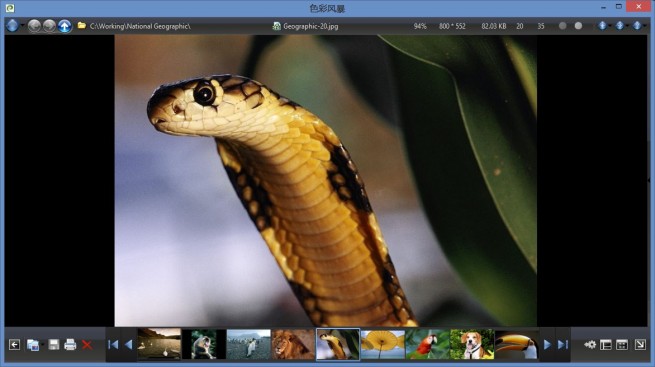The width and height of the screenshot is (655, 367).
Task: Jump to the first image
Action: coord(113,344)
